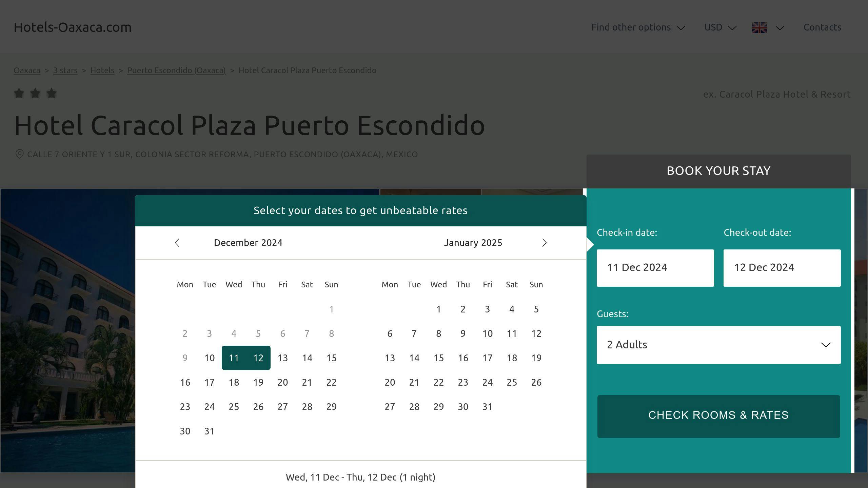Image resolution: width=868 pixels, height=488 pixels.
Task: Select January 19 in the calendar
Action: pos(536,358)
